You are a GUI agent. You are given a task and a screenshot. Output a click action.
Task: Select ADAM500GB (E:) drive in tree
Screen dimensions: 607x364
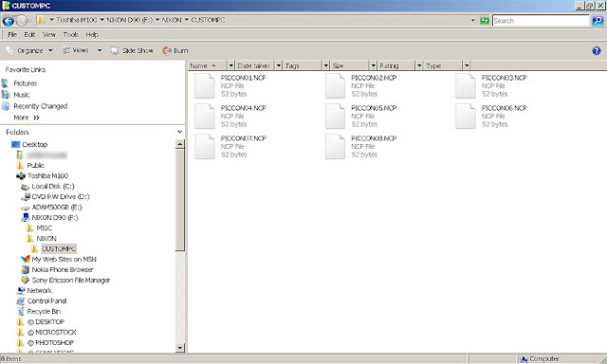click(57, 207)
